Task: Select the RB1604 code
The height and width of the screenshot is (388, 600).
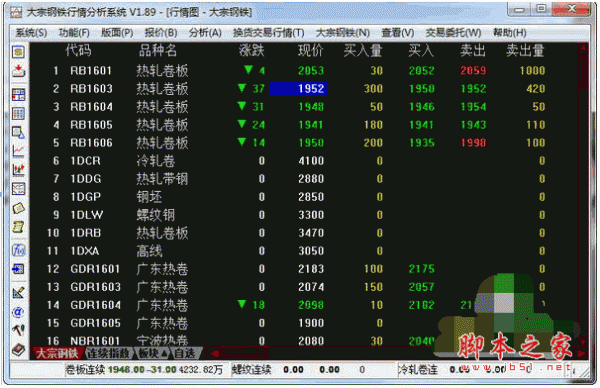Action: pyautogui.click(x=91, y=107)
